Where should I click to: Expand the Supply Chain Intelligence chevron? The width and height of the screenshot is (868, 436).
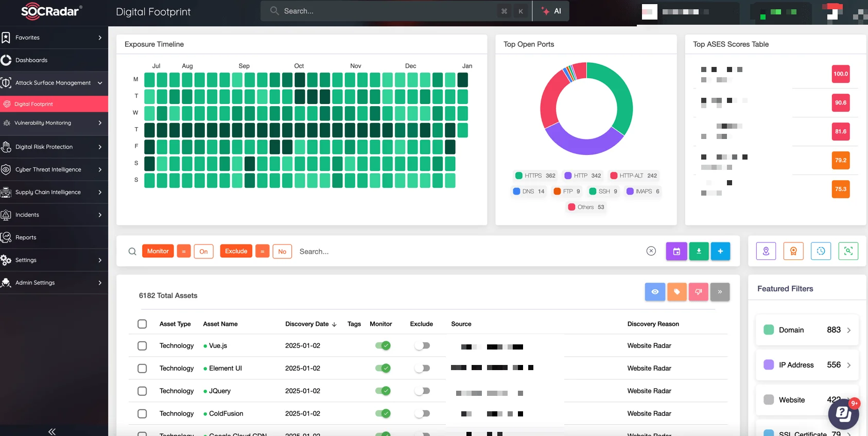[x=100, y=192]
